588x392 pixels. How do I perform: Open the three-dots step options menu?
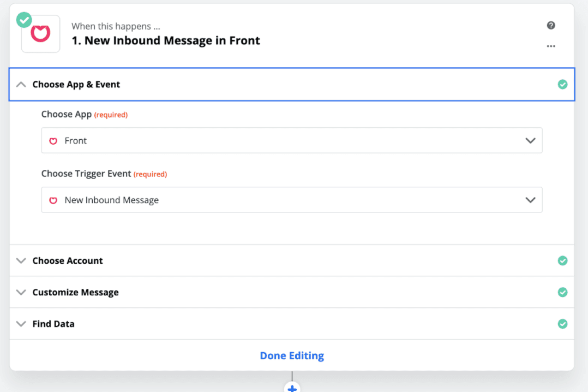(551, 46)
